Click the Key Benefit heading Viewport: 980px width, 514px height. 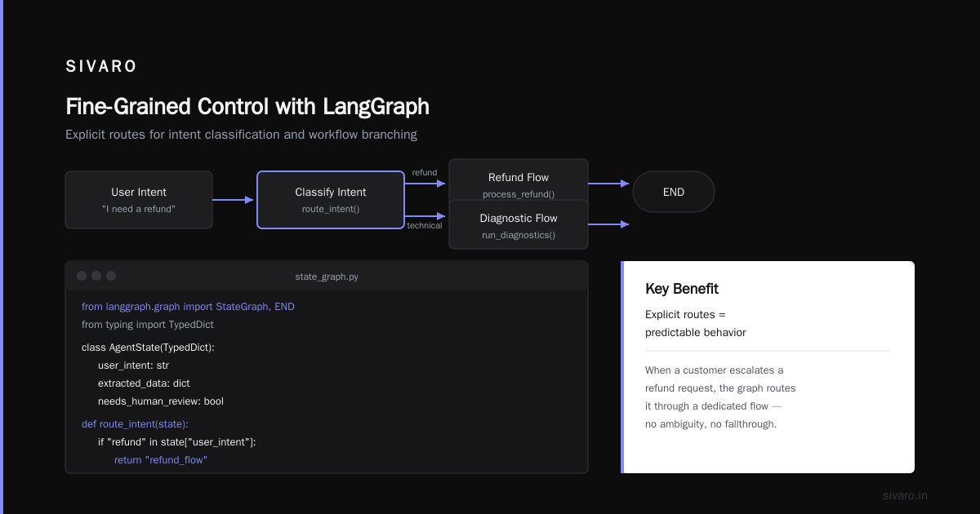(x=682, y=289)
